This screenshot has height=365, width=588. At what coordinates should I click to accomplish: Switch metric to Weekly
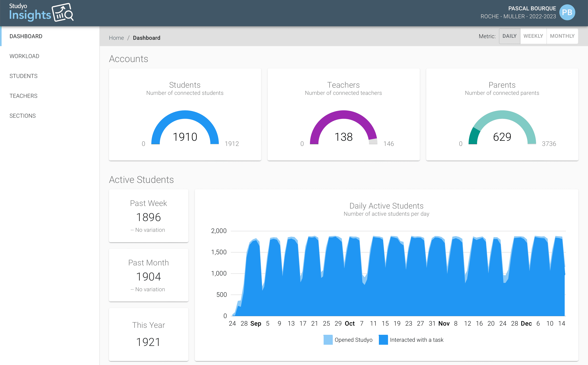pyautogui.click(x=533, y=36)
